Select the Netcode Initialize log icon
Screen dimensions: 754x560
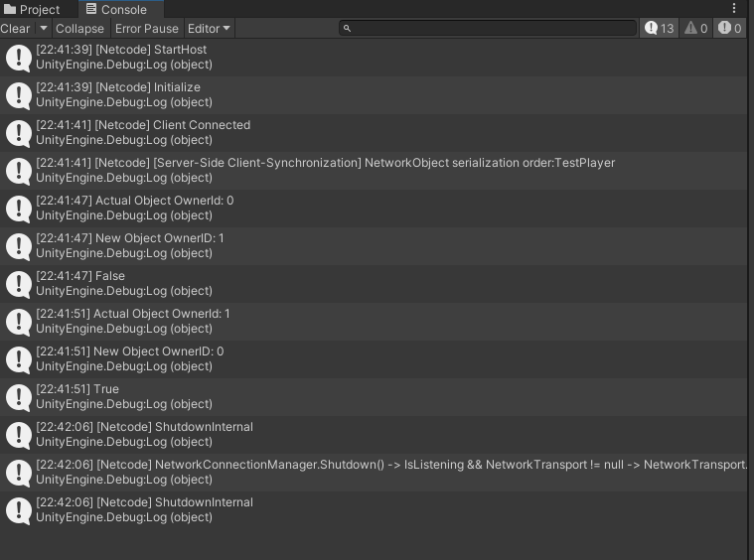click(19, 95)
